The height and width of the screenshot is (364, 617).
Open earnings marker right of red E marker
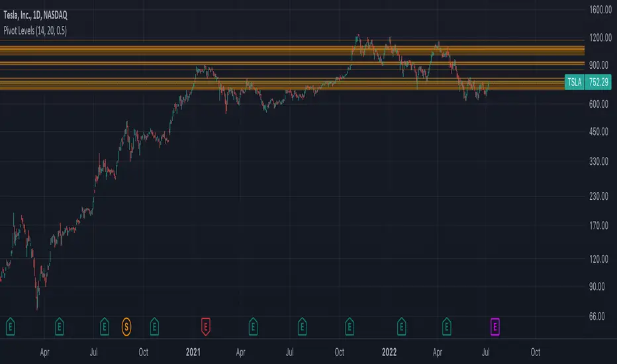[253, 325]
